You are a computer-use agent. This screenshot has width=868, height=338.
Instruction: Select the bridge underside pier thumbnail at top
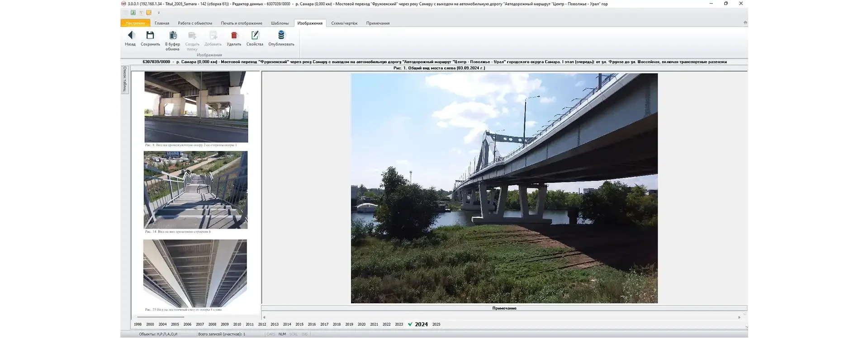196,107
